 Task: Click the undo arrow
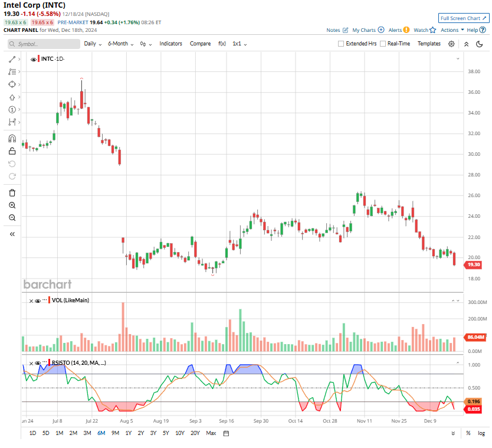tap(12, 163)
